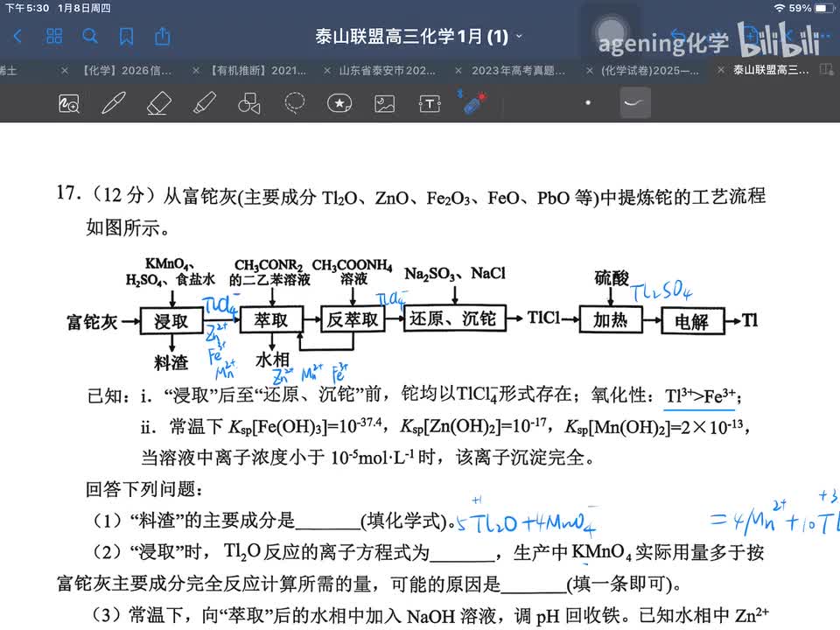Expand the document title dropdown chevron
Viewport: 840px width, 630px height.
tap(519, 37)
